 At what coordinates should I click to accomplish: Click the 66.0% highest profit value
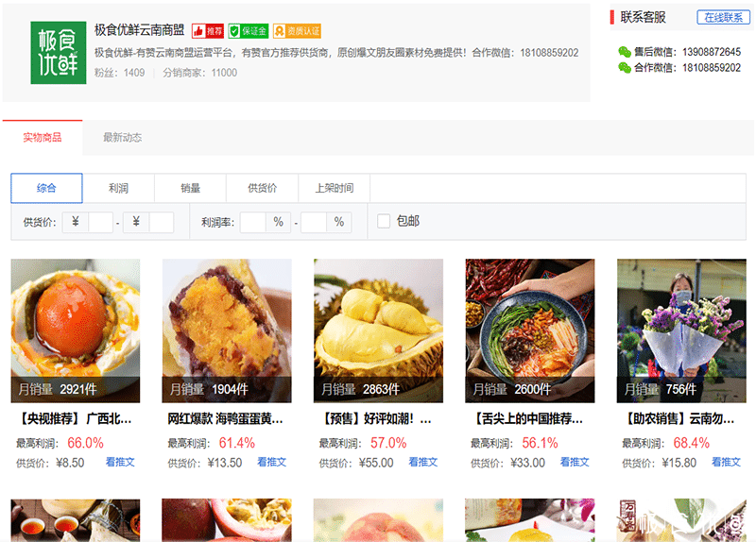pyautogui.click(x=85, y=443)
